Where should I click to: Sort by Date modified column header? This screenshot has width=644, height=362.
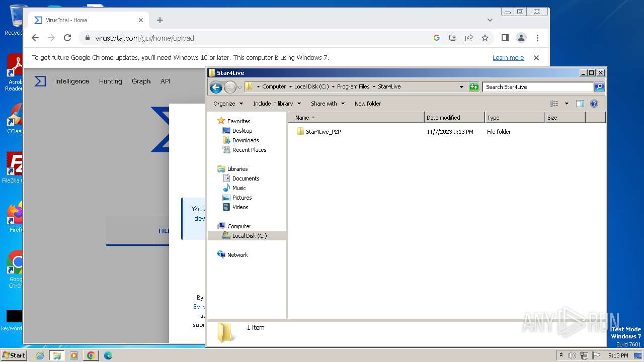point(454,118)
